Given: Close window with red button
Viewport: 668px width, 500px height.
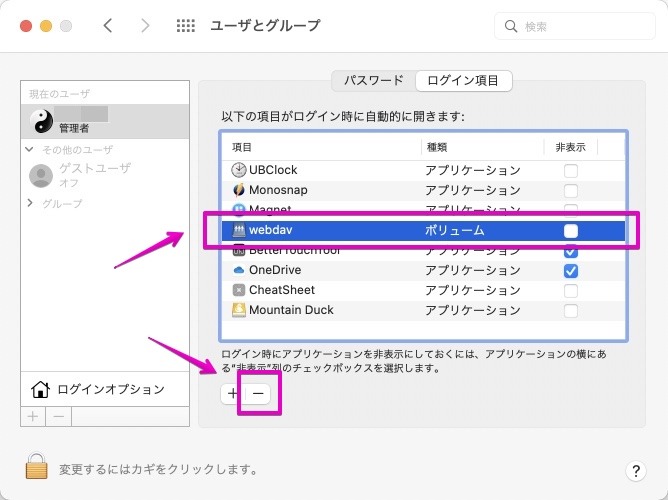Looking at the screenshot, I should (26, 26).
